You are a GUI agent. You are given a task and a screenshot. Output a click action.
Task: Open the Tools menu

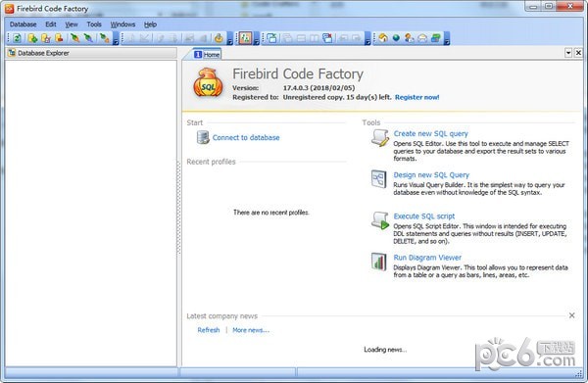[94, 24]
